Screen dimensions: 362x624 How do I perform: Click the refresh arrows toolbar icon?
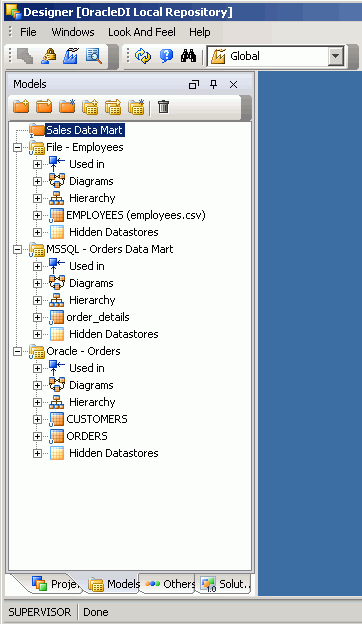coord(143,56)
